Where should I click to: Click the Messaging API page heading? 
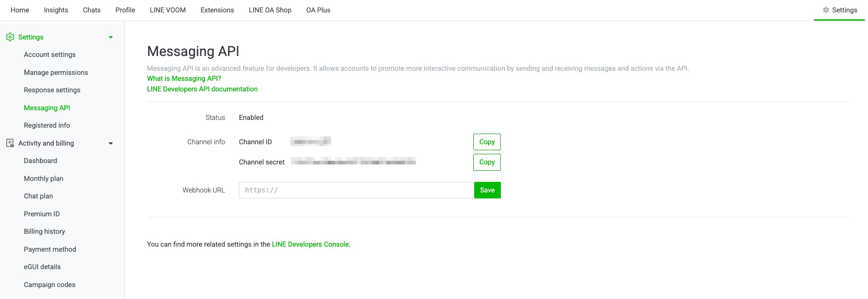coord(193,51)
